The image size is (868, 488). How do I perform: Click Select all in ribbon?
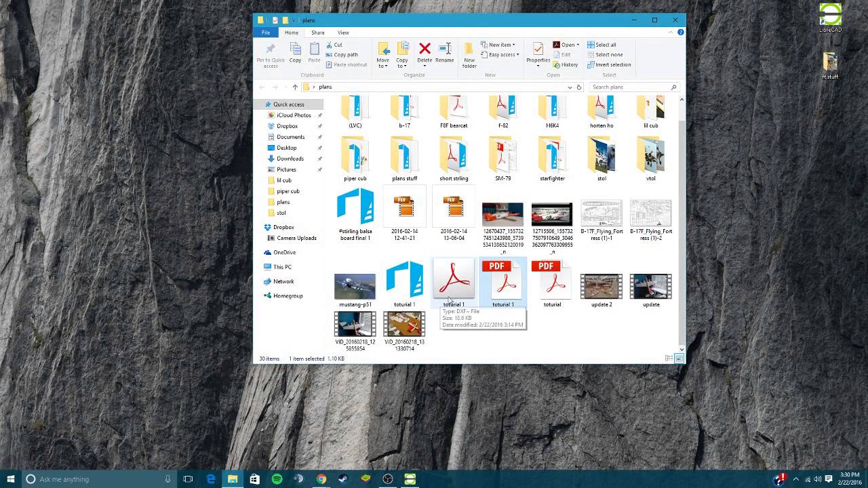click(601, 45)
